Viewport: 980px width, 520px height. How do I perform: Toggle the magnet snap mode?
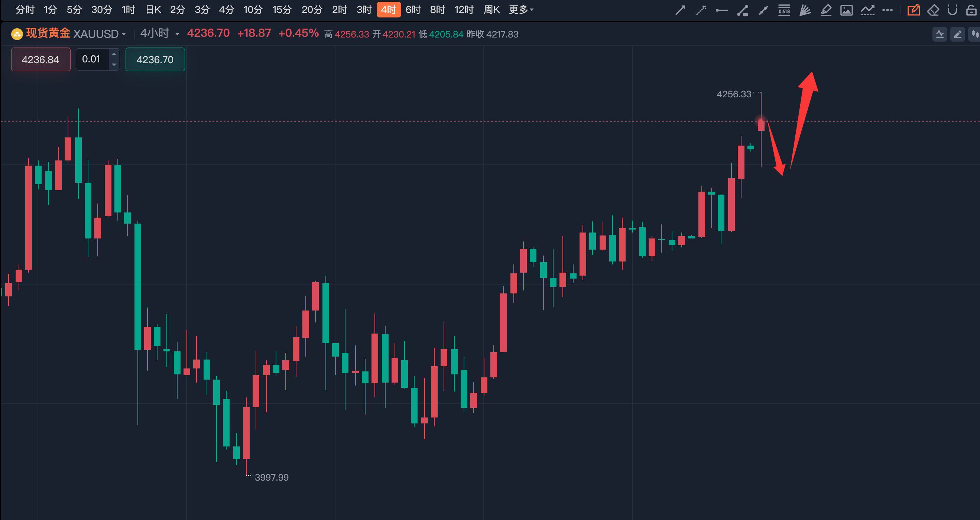[x=952, y=10]
